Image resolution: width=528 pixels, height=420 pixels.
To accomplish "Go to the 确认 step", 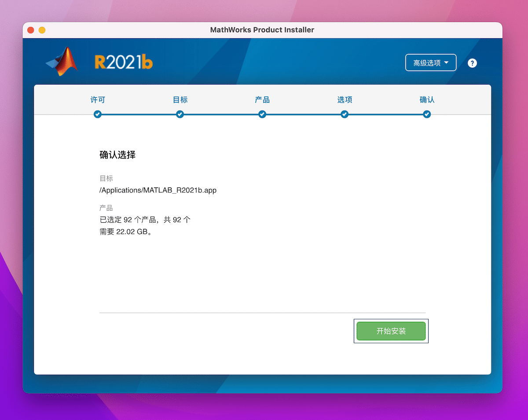I will pos(427,100).
